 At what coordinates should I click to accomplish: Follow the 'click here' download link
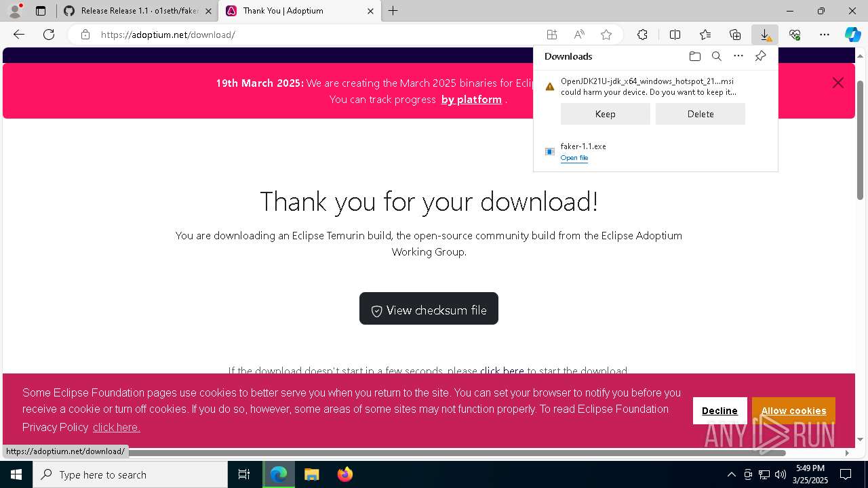coord(502,371)
